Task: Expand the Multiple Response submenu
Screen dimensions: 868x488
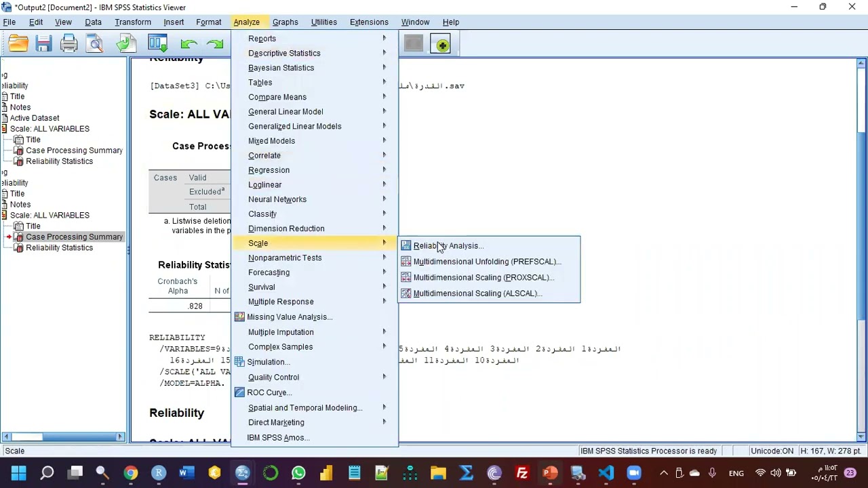Action: (315, 302)
